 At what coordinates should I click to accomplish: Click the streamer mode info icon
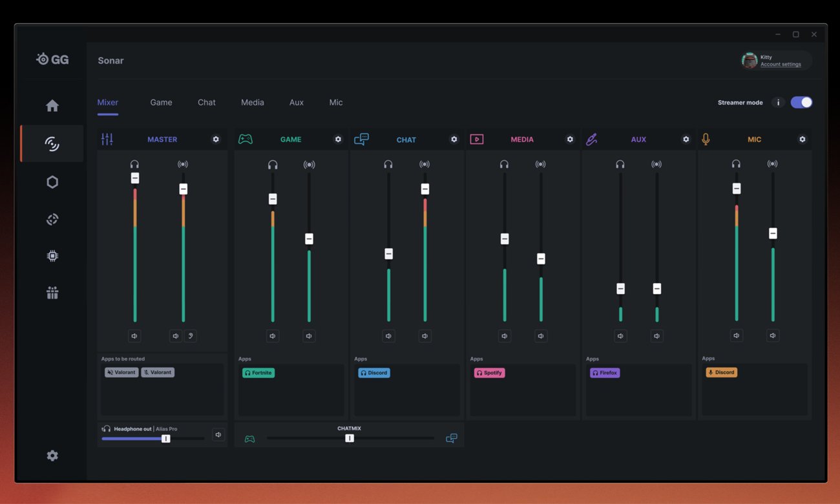point(778,102)
